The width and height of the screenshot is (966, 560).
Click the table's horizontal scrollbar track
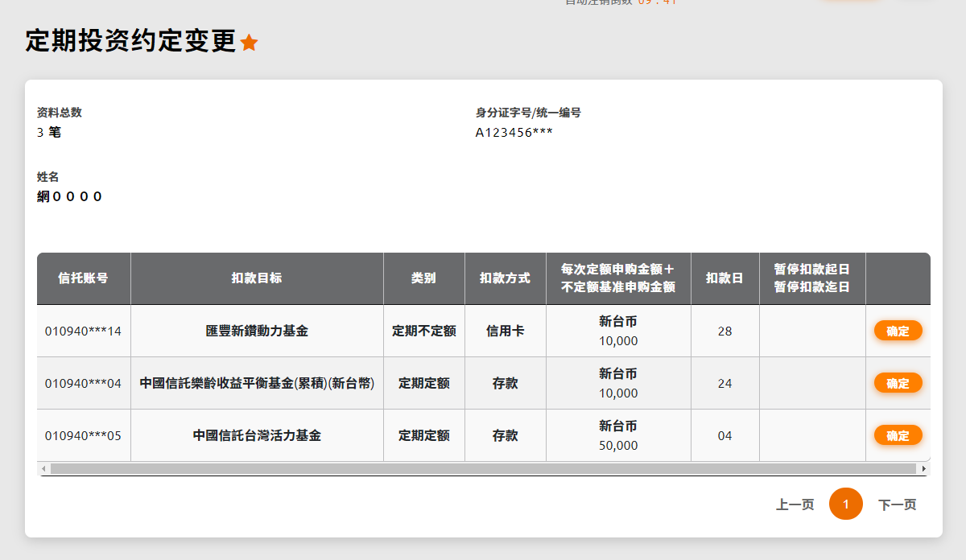[x=483, y=468]
